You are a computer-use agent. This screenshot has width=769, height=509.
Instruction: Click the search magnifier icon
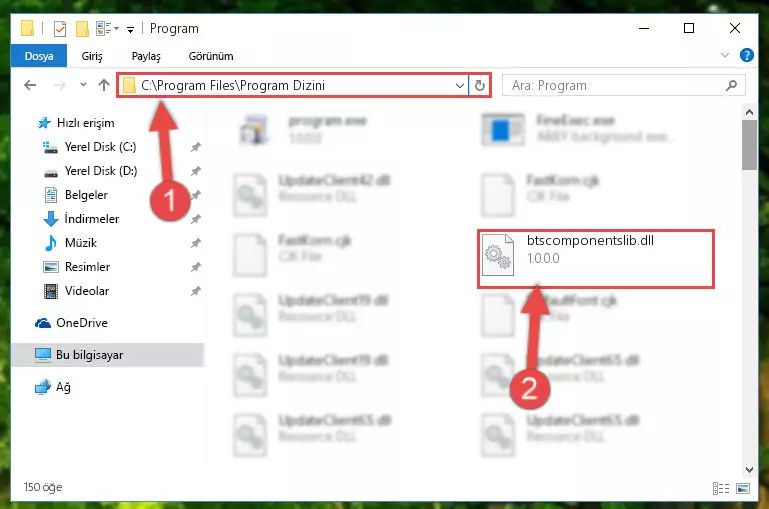731,85
